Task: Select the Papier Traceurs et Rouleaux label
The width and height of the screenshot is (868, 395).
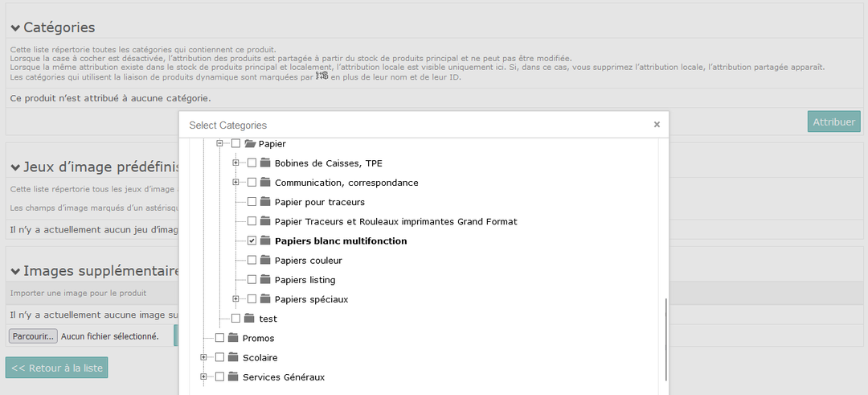Action: 395,221
